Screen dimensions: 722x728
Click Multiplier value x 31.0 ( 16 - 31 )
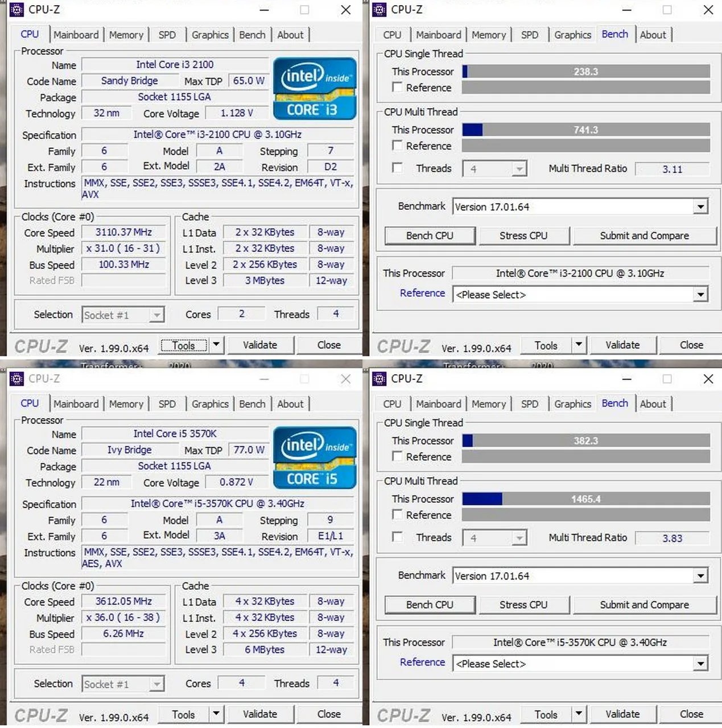[123, 249]
